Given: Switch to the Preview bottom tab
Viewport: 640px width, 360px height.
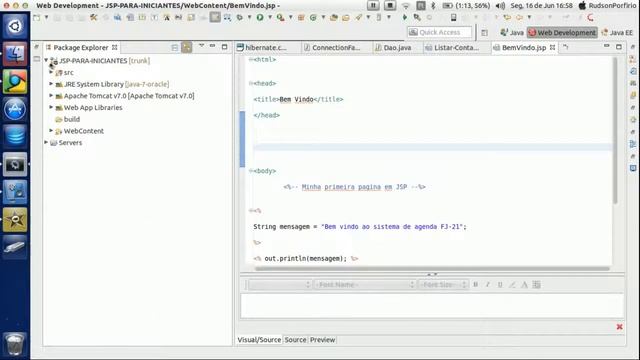Looking at the screenshot, I should pos(322,340).
